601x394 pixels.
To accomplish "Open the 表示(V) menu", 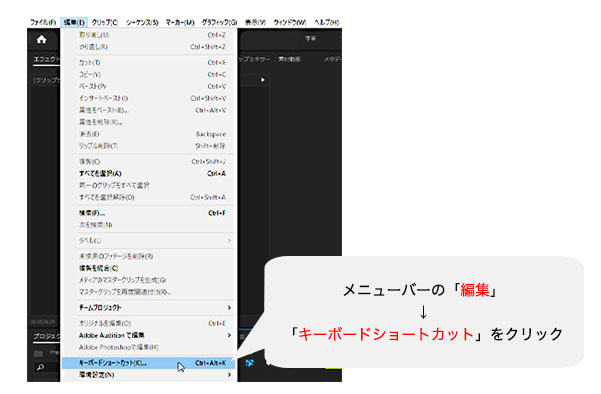I will point(255,22).
